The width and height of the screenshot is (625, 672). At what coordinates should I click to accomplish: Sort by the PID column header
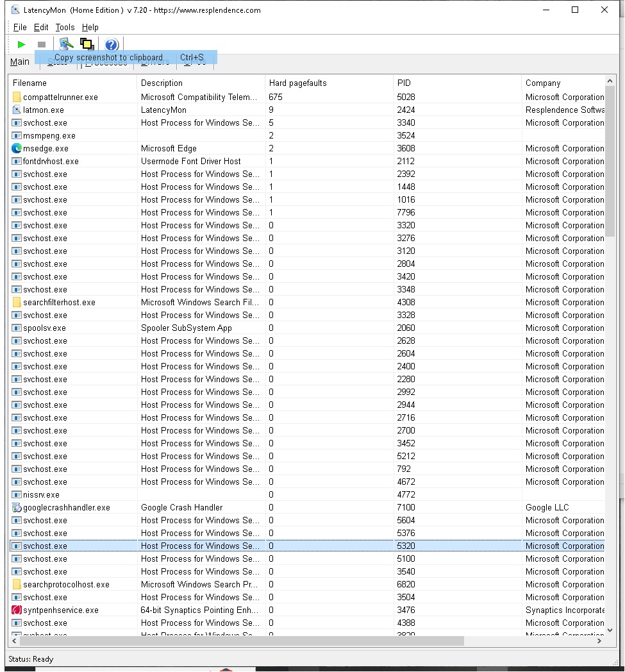tap(457, 83)
